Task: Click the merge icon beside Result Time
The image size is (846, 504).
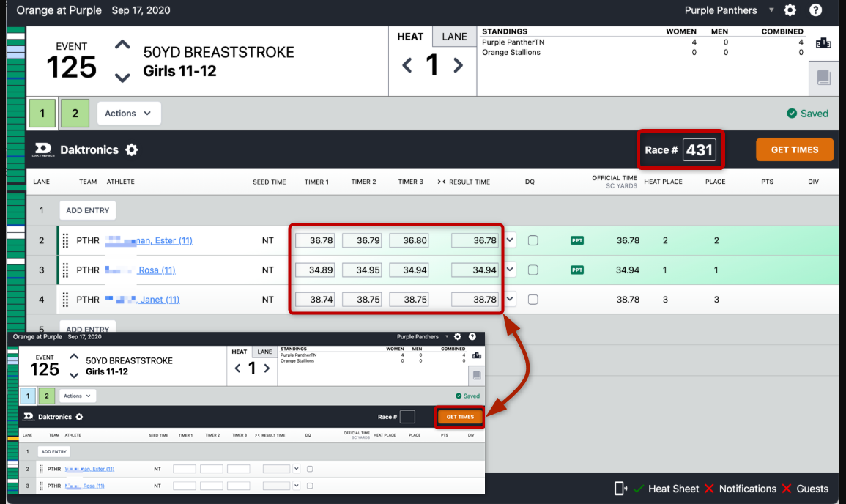Action: [x=441, y=182]
